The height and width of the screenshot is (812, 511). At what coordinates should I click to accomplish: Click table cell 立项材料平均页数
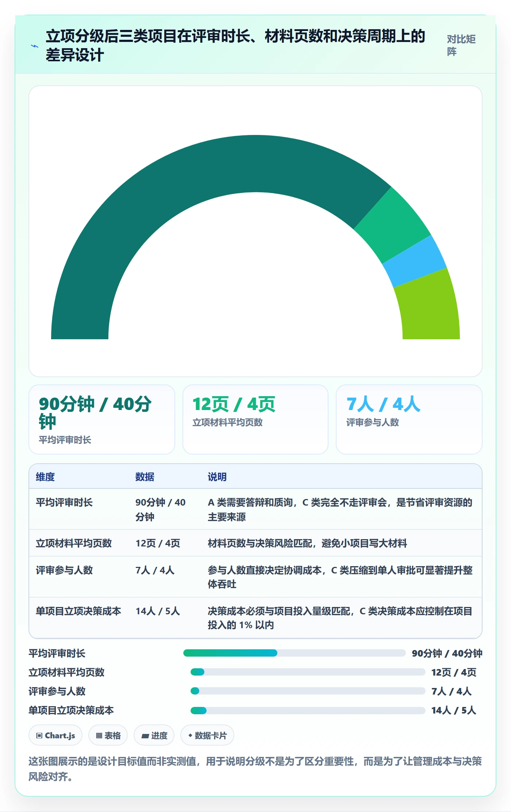point(74,543)
